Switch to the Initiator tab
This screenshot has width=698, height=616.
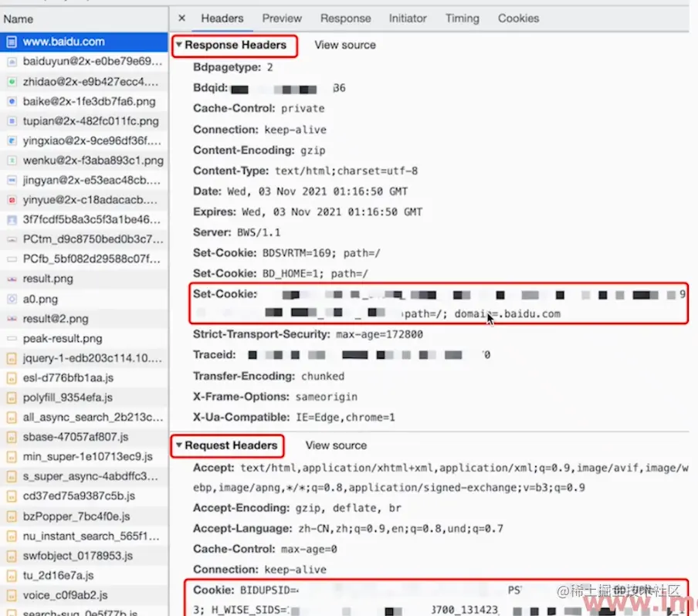click(x=408, y=19)
